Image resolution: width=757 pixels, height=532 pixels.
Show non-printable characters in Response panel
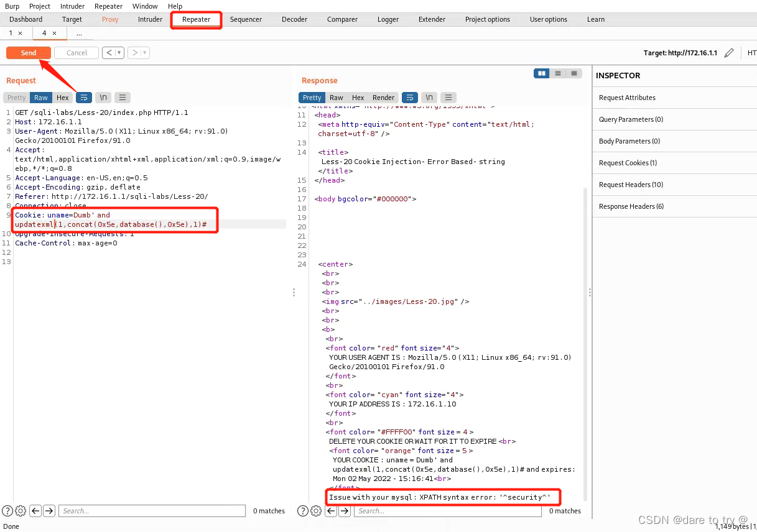[x=429, y=98]
